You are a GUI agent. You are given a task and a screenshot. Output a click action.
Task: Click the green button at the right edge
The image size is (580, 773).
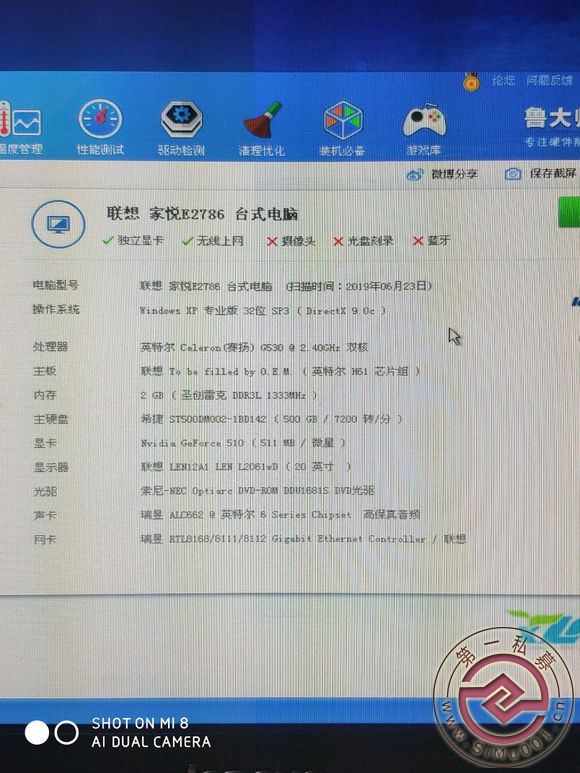(x=569, y=212)
